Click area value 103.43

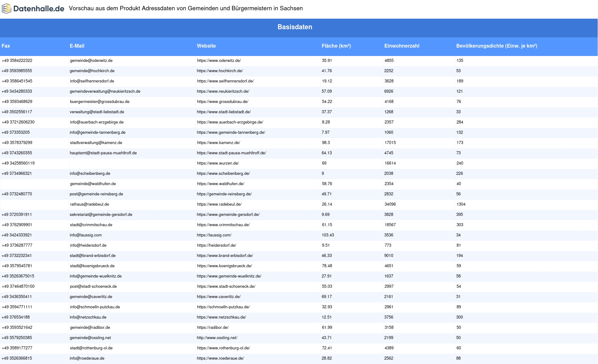point(328,235)
